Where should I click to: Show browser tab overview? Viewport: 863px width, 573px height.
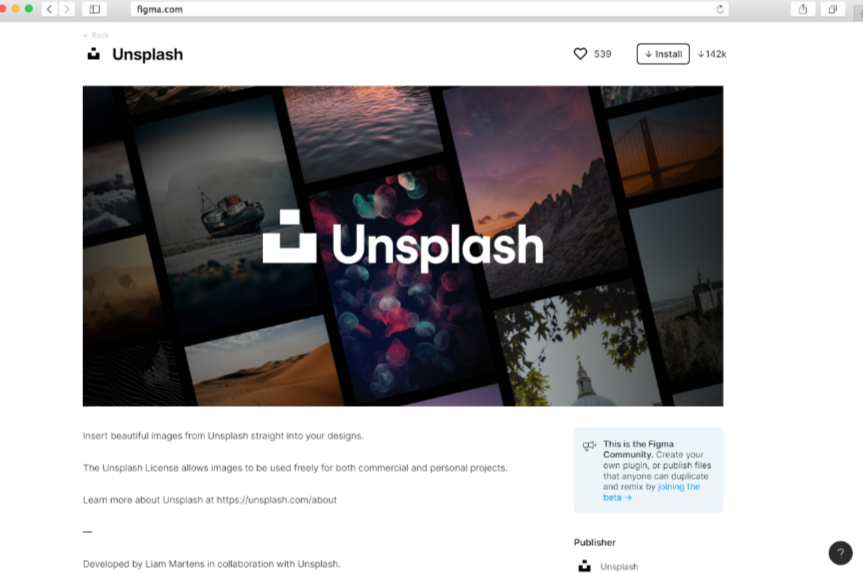click(x=832, y=9)
